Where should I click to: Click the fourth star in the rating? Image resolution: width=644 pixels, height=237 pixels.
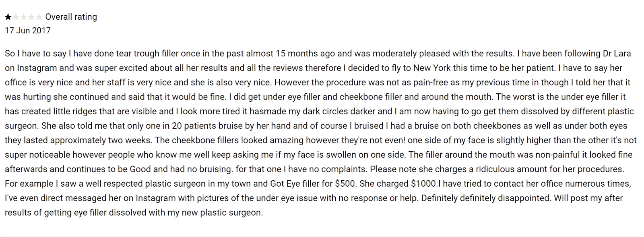[x=31, y=17]
